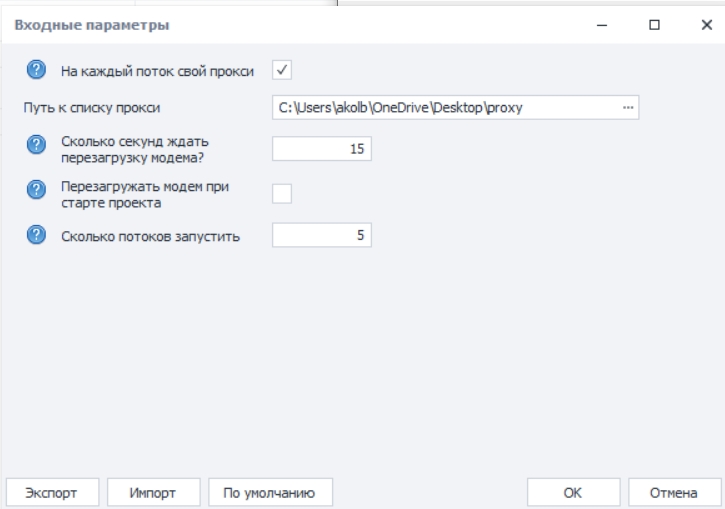725x509 pixels.
Task: Open file browser with the ellipsis button
Action: (628, 107)
